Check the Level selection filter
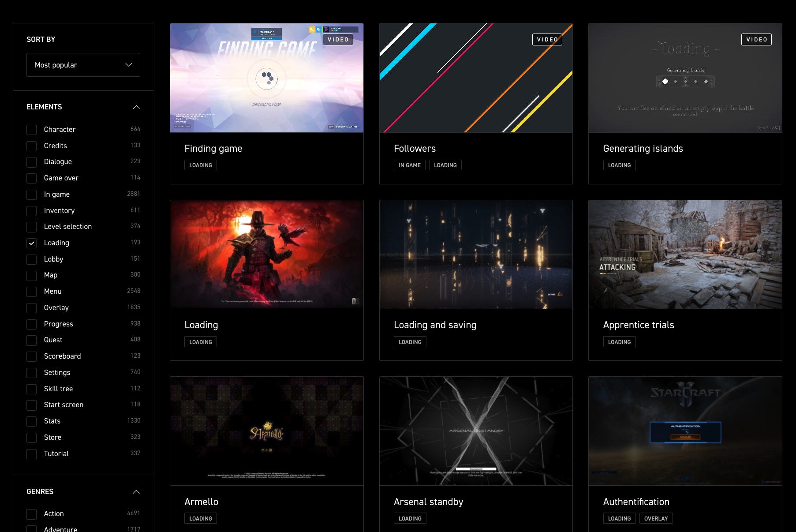The width and height of the screenshot is (796, 532). coord(31,227)
